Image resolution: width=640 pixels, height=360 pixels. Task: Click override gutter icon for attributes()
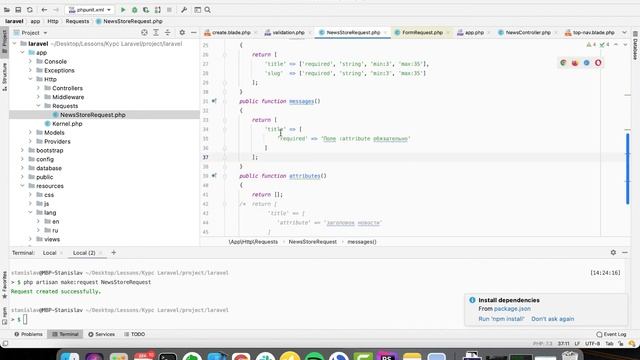(214, 176)
